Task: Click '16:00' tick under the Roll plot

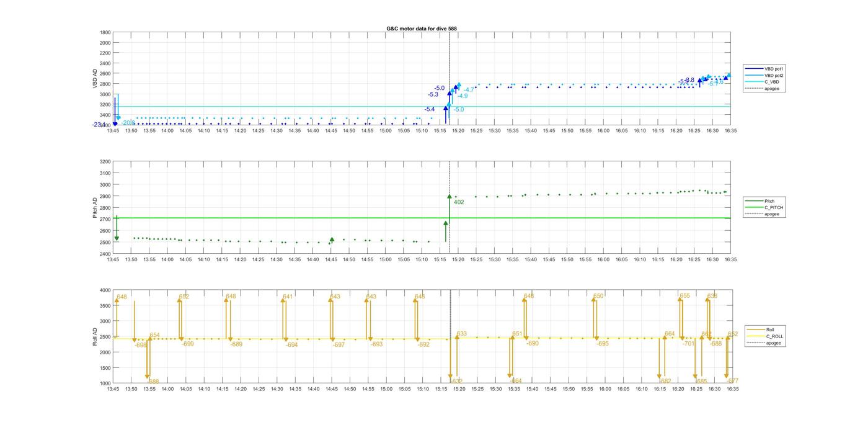Action: (604, 389)
